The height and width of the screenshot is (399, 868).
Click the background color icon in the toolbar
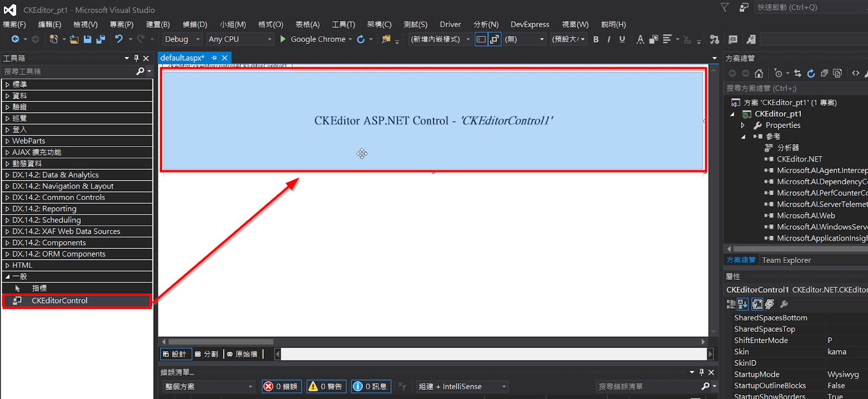tap(654, 39)
